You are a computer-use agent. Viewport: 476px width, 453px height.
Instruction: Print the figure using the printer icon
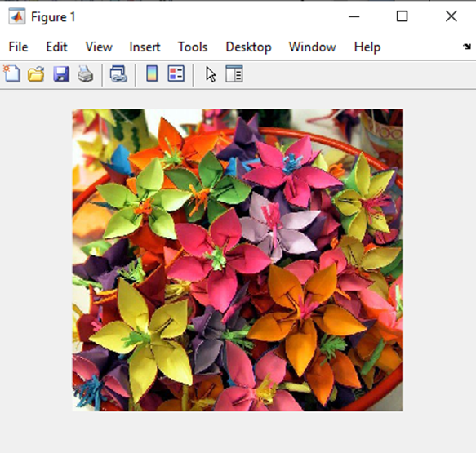pos(85,74)
